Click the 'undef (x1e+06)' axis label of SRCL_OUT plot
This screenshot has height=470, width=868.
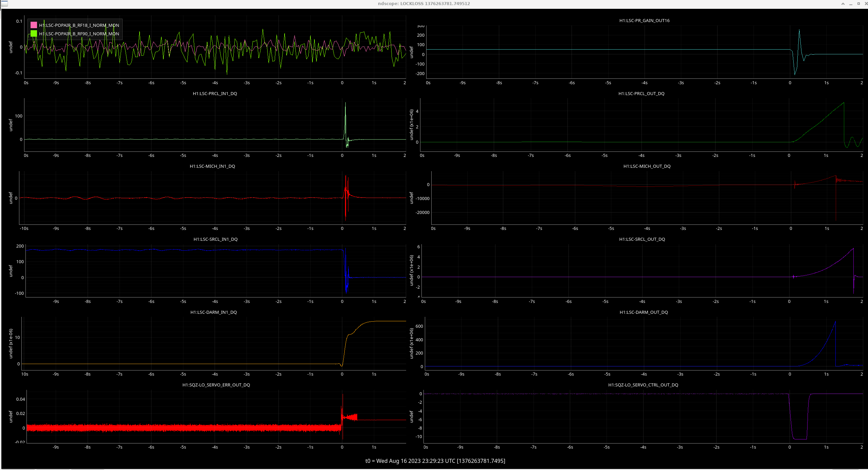point(412,271)
